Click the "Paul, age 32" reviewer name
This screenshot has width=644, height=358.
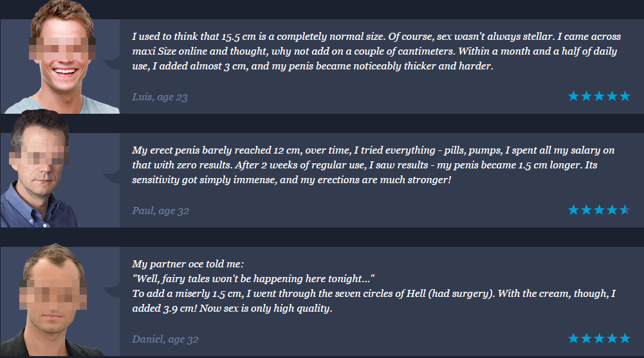point(160,211)
